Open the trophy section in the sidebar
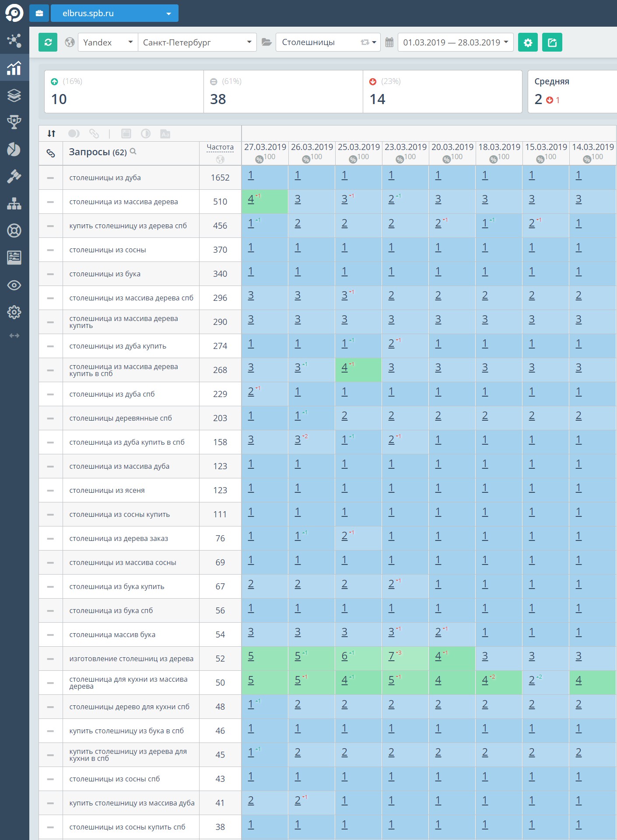The width and height of the screenshot is (617, 840). coord(14,122)
